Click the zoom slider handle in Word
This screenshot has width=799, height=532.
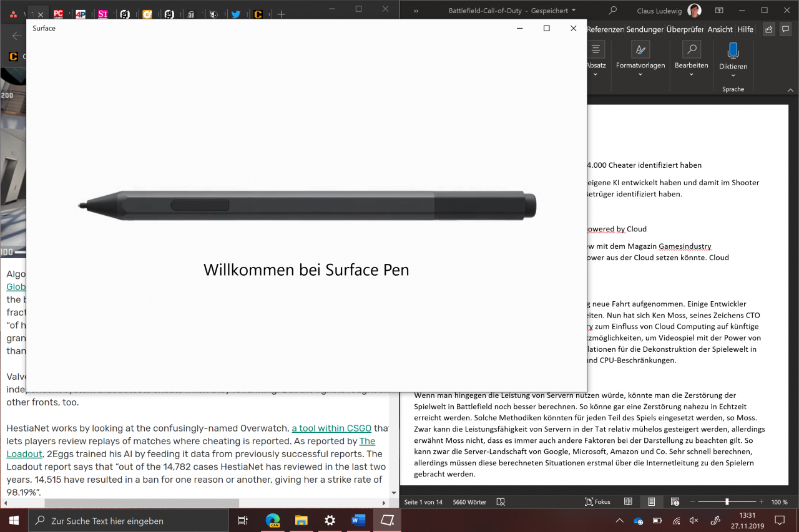coord(727,501)
